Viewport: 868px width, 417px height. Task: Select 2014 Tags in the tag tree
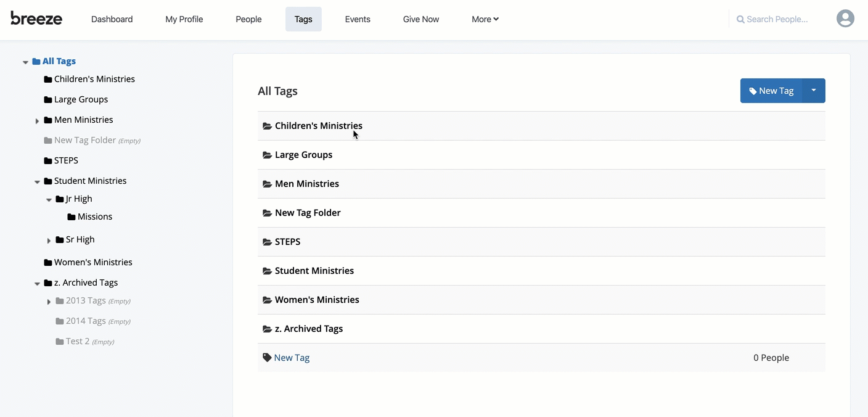pos(86,321)
